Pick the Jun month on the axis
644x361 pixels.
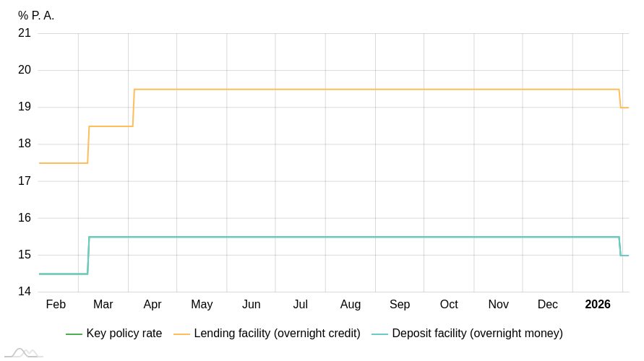pyautogui.click(x=252, y=305)
